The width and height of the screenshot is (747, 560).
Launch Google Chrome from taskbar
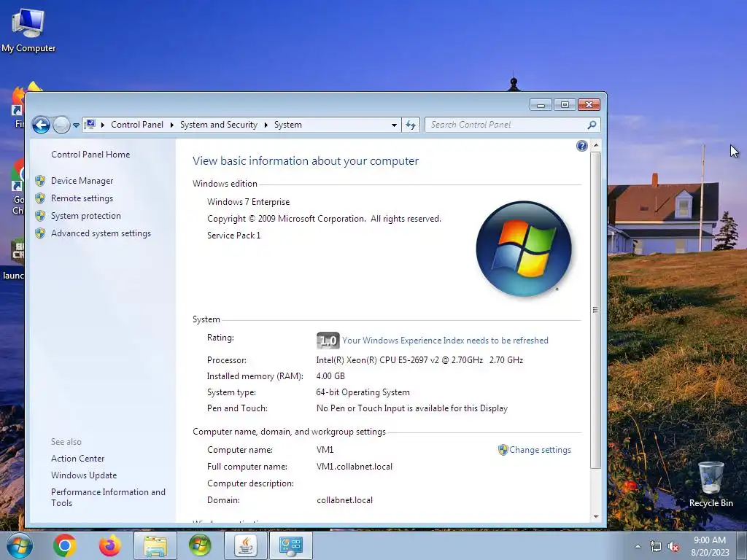[65, 545]
